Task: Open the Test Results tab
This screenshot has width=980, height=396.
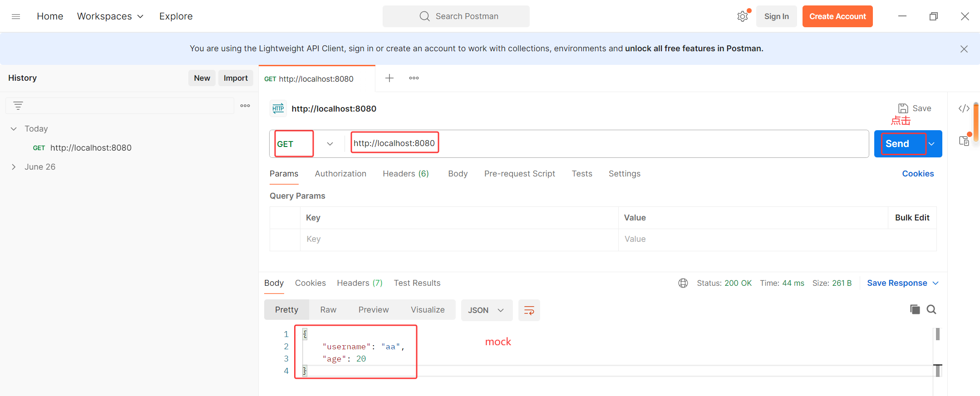Action: 417,283
